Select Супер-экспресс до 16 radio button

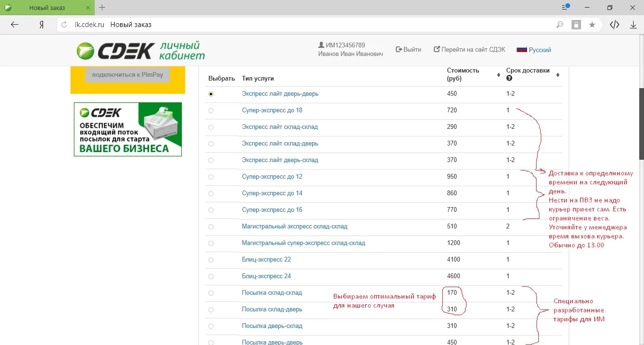211,210
